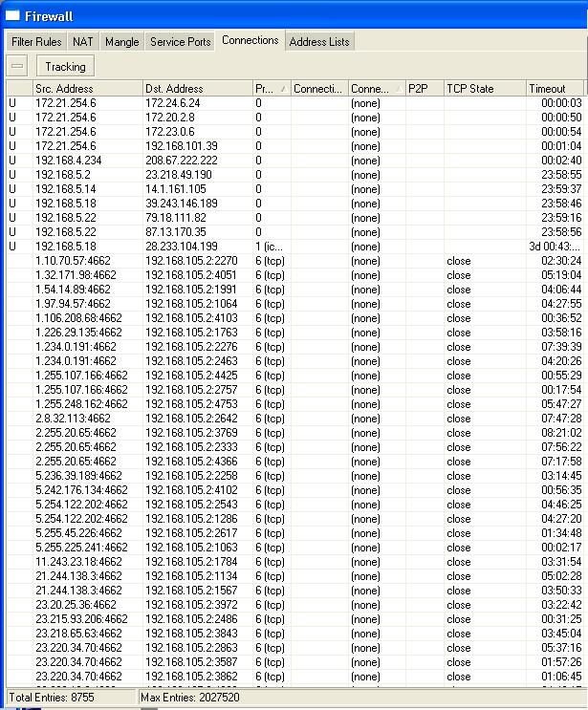This screenshot has height=710, width=588.
Task: Click the TCP State column header
Action: (485, 88)
